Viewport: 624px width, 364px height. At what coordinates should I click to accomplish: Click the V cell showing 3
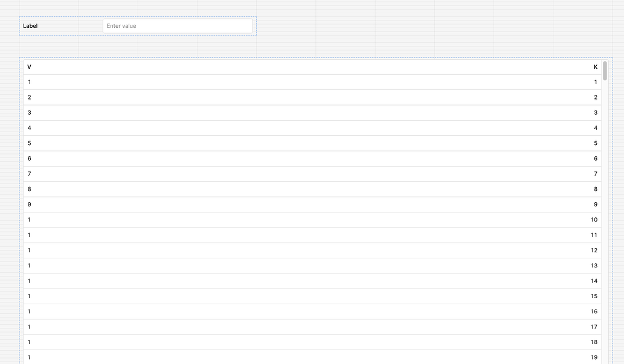(x=30, y=113)
